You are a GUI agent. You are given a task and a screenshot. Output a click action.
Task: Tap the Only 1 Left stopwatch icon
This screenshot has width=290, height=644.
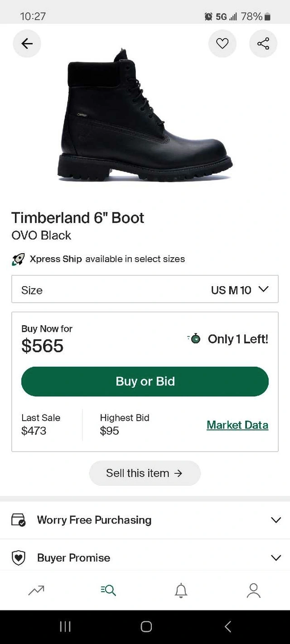point(195,339)
